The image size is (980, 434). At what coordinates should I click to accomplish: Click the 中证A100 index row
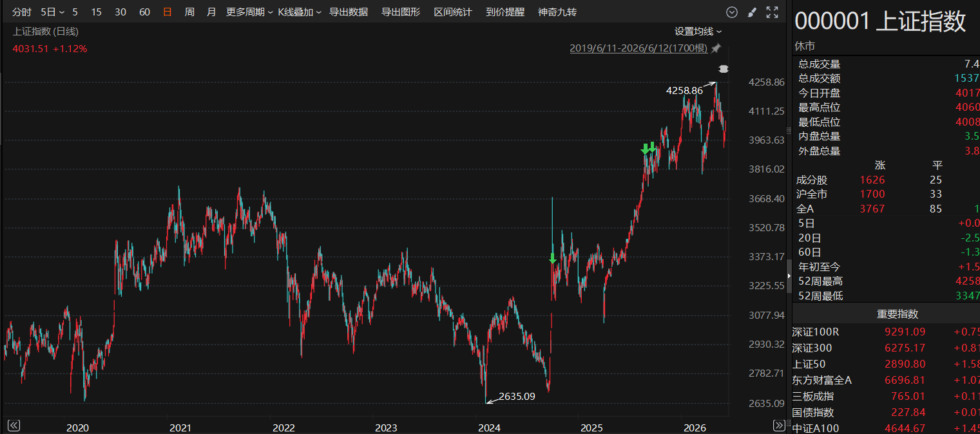click(x=886, y=428)
